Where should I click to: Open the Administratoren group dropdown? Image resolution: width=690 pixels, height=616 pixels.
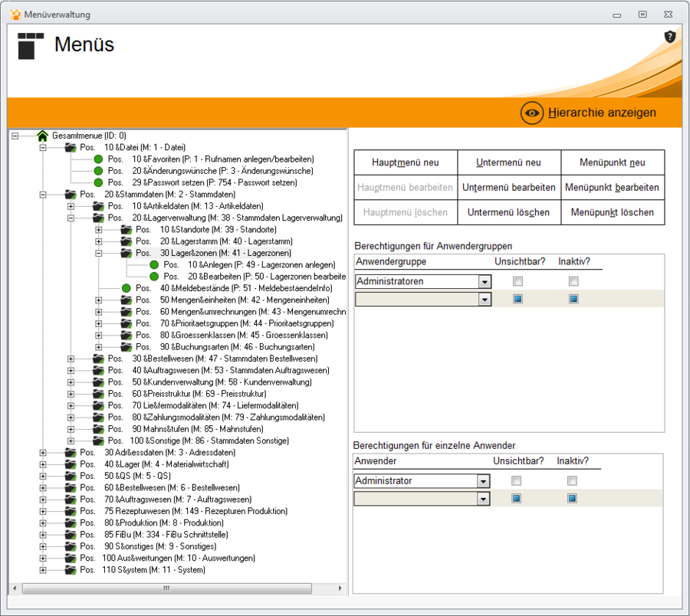point(485,281)
